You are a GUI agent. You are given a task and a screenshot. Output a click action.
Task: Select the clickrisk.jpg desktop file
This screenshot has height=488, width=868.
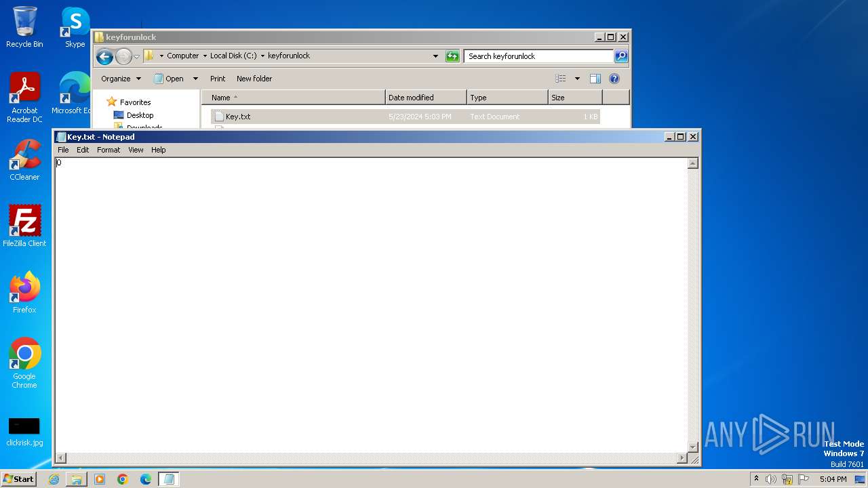(x=24, y=432)
